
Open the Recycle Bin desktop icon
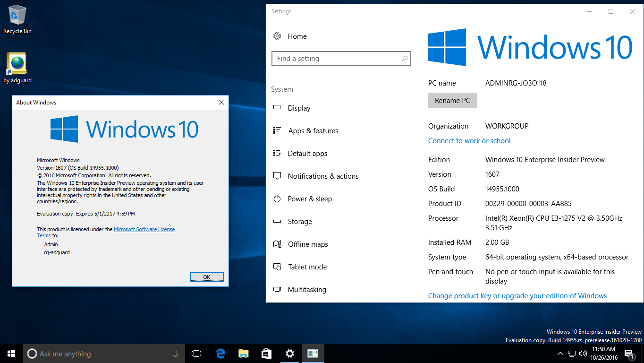[x=17, y=19]
